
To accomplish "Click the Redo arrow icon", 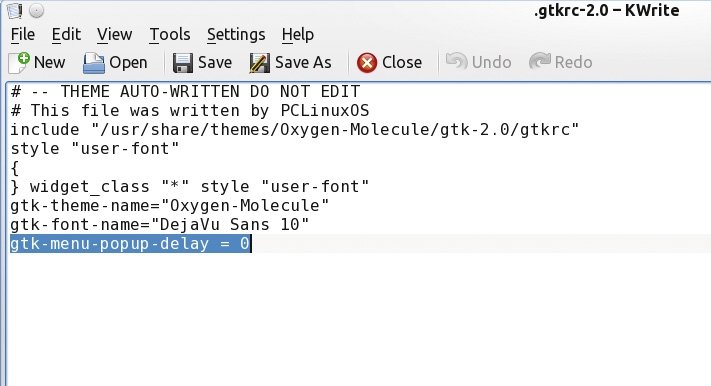I will pyautogui.click(x=540, y=61).
